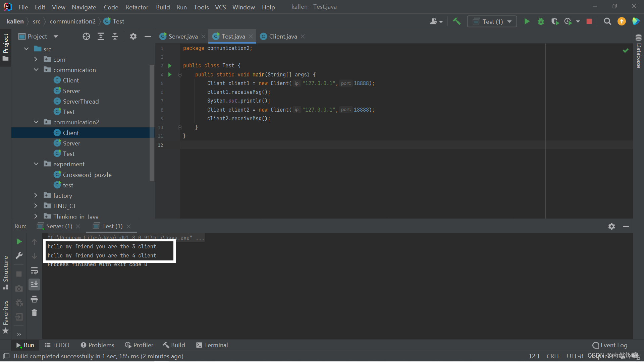Open the File menu
This screenshot has width=644, height=362.
point(23,7)
